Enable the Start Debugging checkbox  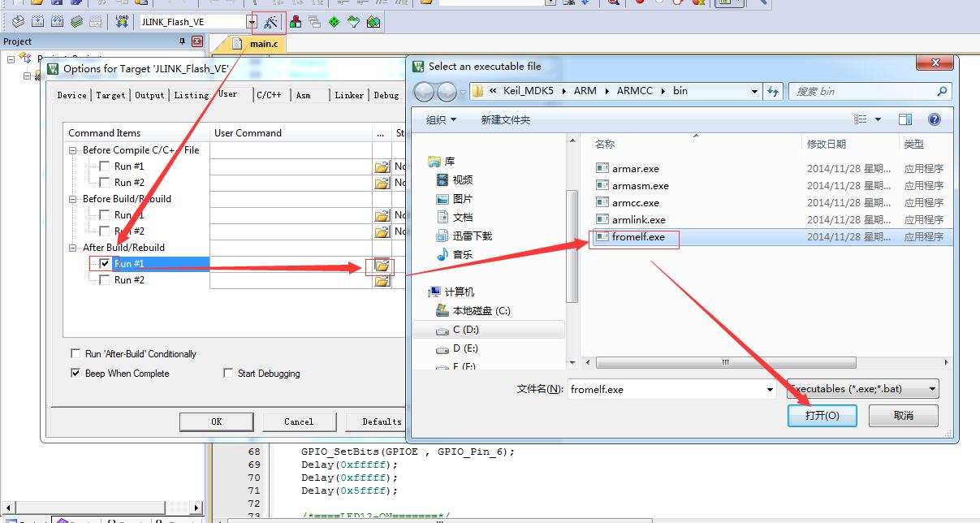[228, 374]
